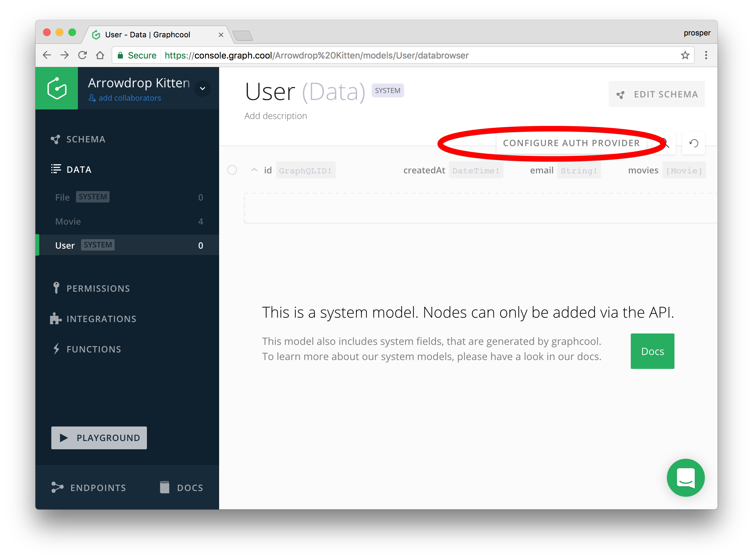The height and width of the screenshot is (560, 753).
Task: Open the PERMISSIONS section
Action: click(90, 288)
